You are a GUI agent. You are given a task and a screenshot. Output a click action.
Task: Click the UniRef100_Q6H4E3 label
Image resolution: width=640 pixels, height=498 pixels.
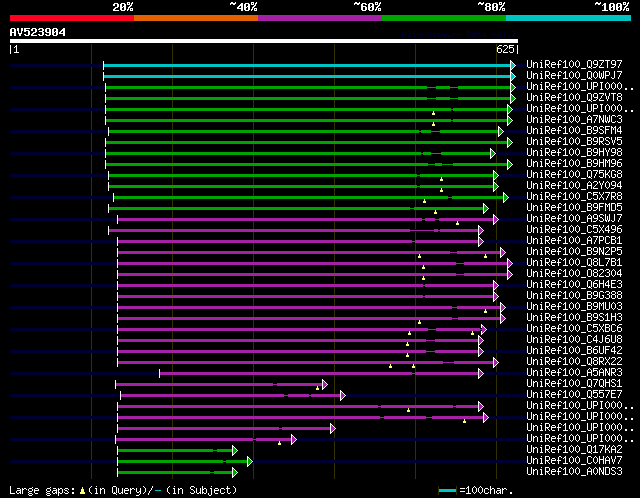tap(574, 285)
